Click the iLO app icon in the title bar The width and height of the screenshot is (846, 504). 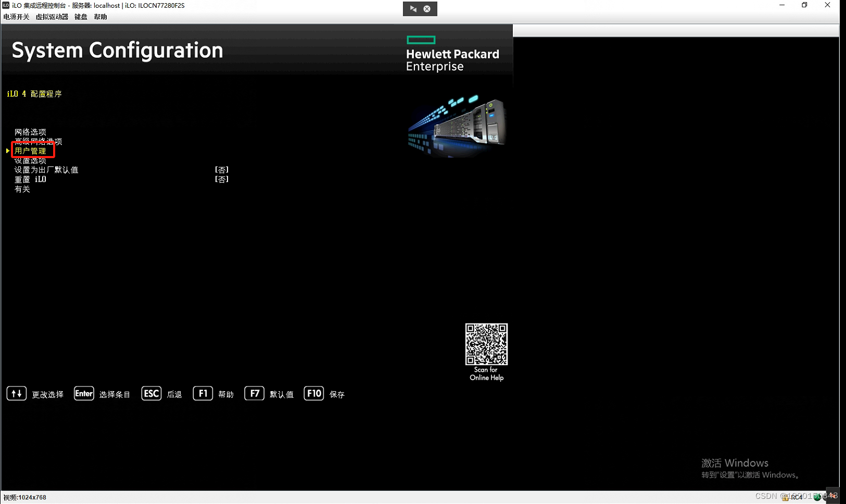tap(6, 5)
